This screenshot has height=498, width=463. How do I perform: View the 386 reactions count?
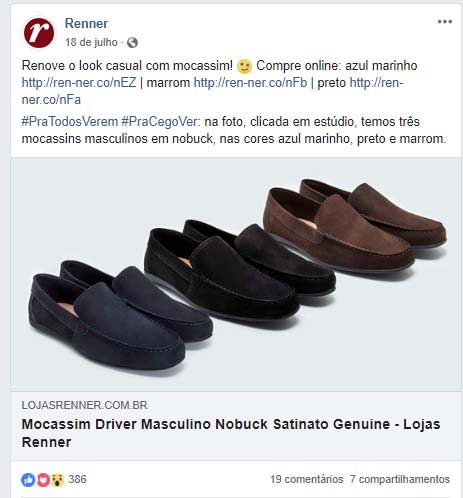pos(77,479)
